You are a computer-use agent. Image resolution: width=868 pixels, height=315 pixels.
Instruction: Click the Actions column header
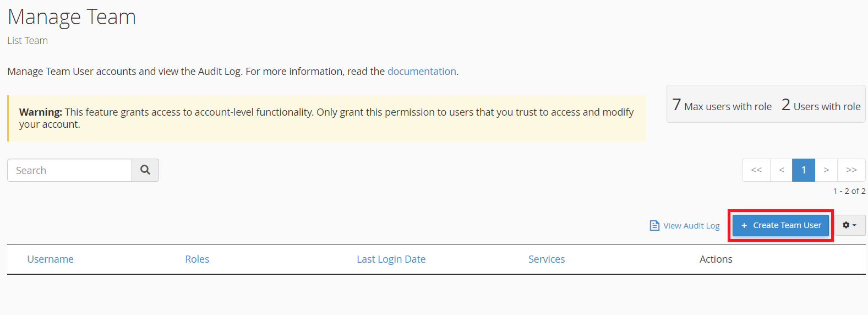(x=716, y=259)
